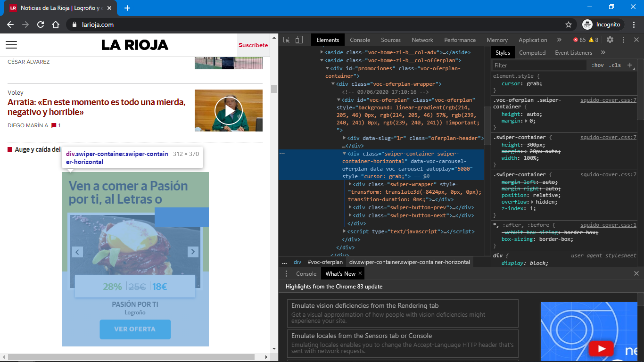Show warnings count badge of 8

coord(593,40)
